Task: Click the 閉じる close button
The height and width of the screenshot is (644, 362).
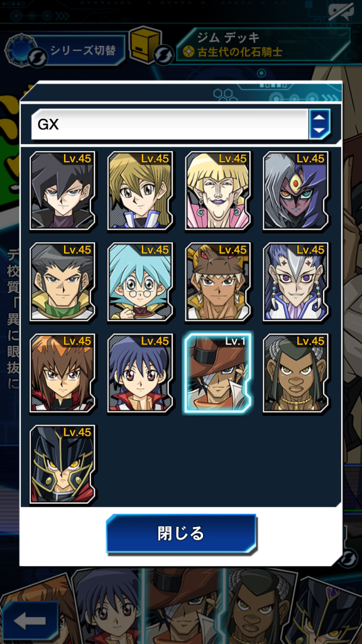Action: 181,533
